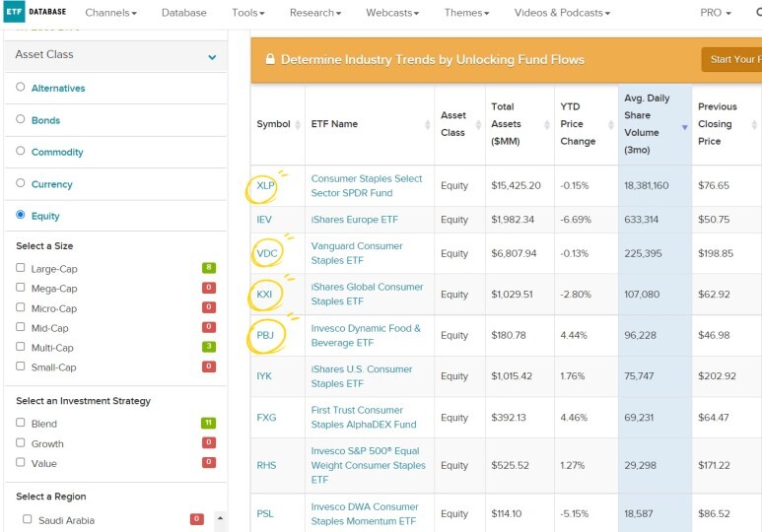The width and height of the screenshot is (762, 532).
Task: Check the Value strategy checkbox
Action: [x=21, y=462]
